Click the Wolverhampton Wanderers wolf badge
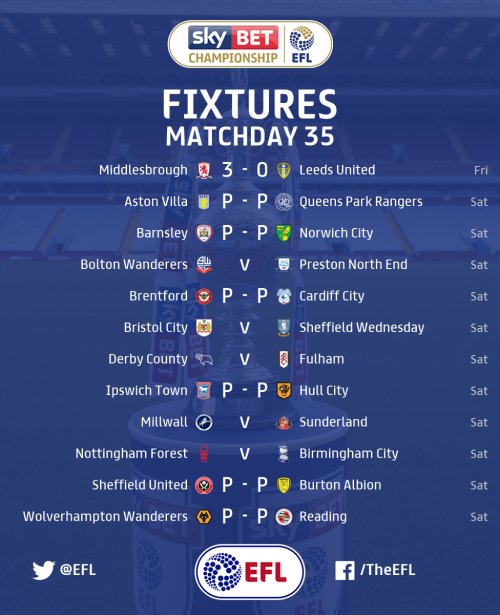 pos(204,517)
